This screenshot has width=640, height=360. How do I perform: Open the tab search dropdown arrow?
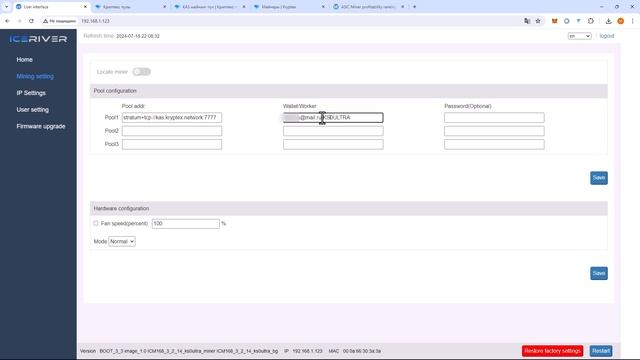tap(6, 7)
